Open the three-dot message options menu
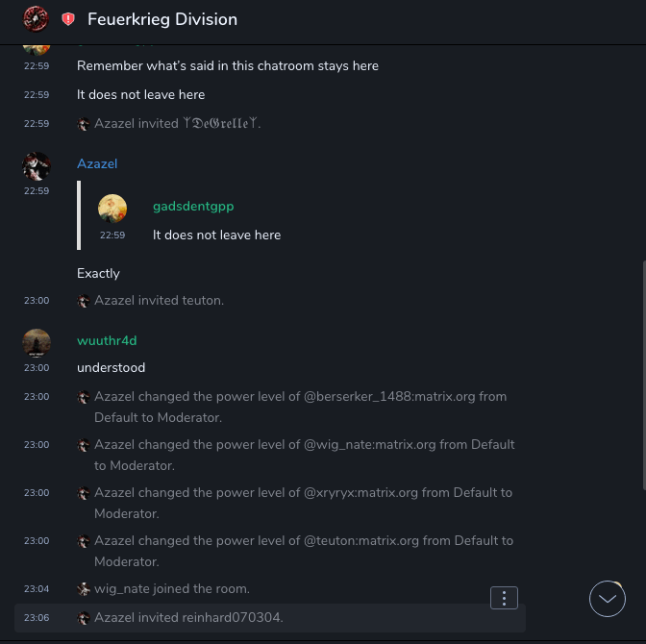This screenshot has width=646, height=644. pos(505,598)
